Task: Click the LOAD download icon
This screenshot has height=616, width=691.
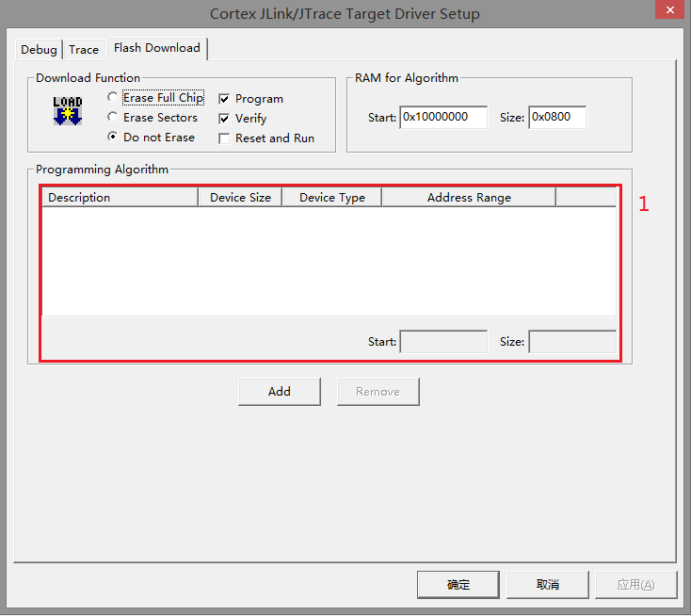Action: 68,111
